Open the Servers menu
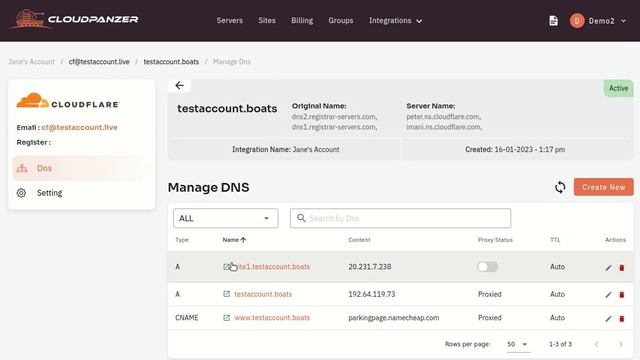Viewport: 640px width, 360px height. pyautogui.click(x=229, y=20)
